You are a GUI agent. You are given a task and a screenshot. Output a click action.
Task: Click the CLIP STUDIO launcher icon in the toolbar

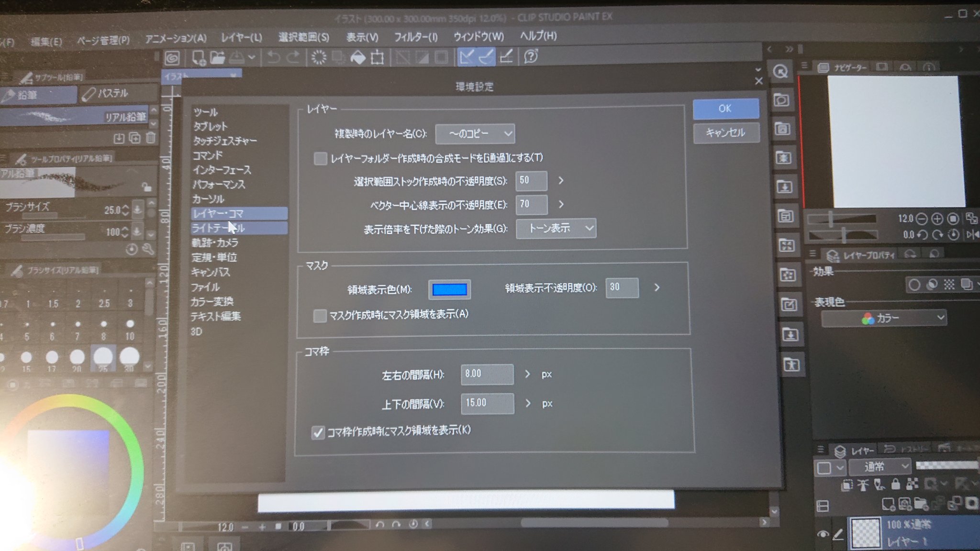[x=172, y=58]
